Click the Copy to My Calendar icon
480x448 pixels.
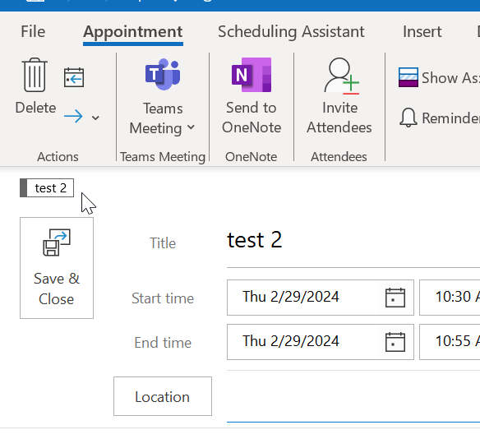(74, 77)
